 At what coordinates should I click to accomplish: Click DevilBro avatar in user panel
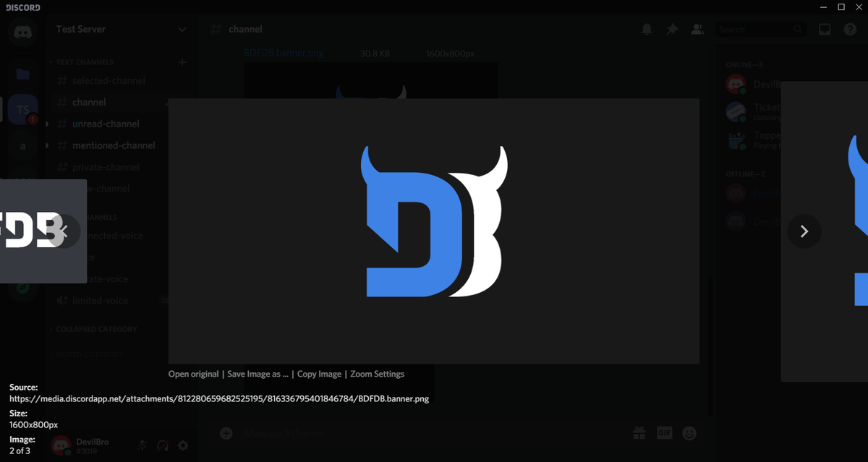[x=61, y=446]
